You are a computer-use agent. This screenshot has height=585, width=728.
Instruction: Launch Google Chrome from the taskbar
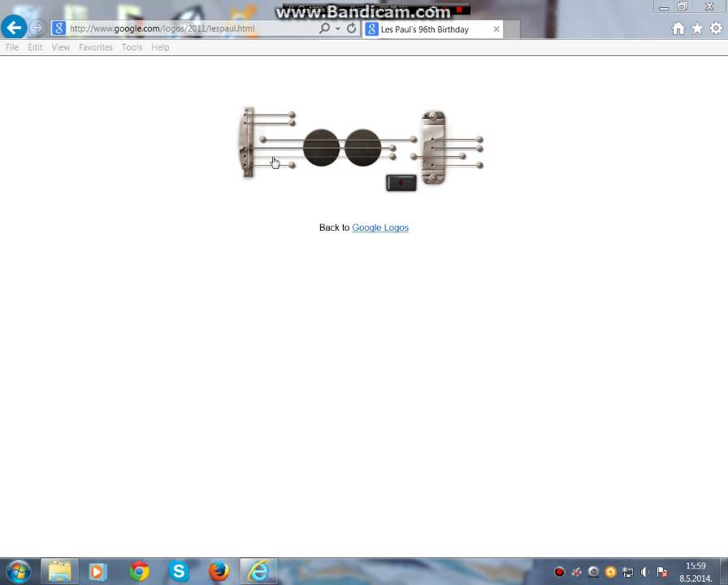click(x=139, y=571)
